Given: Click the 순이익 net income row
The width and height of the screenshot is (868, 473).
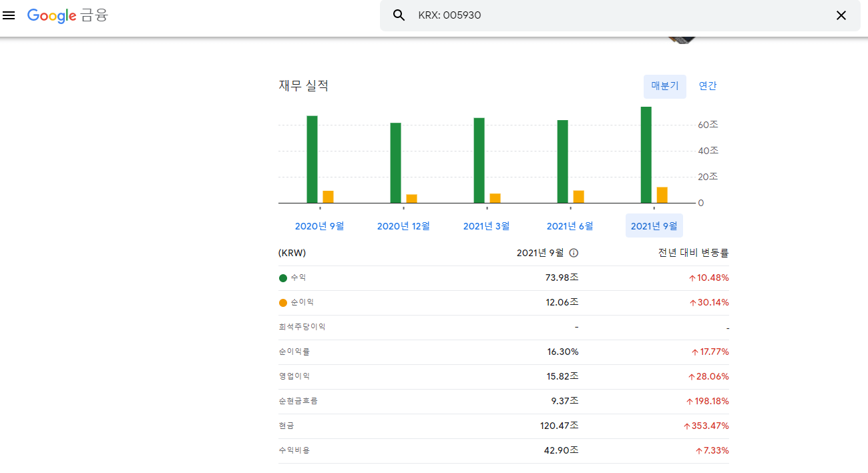Looking at the screenshot, I should pos(467,302).
